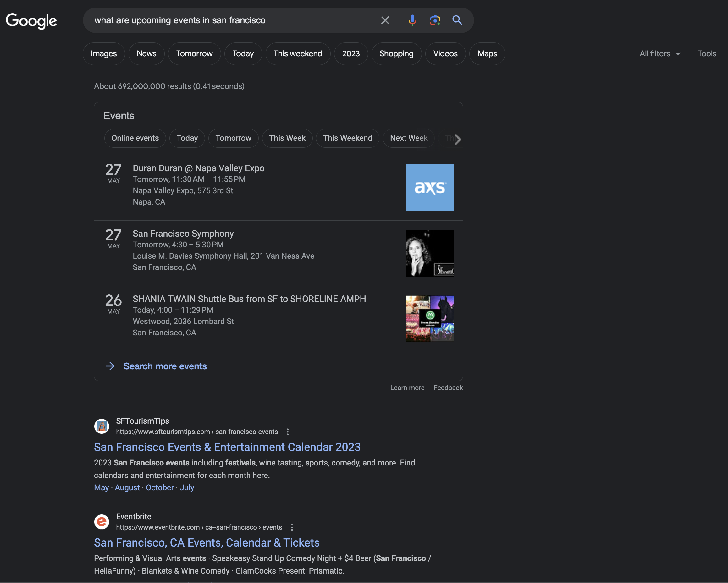
Task: Click Search more events link
Action: tap(165, 366)
